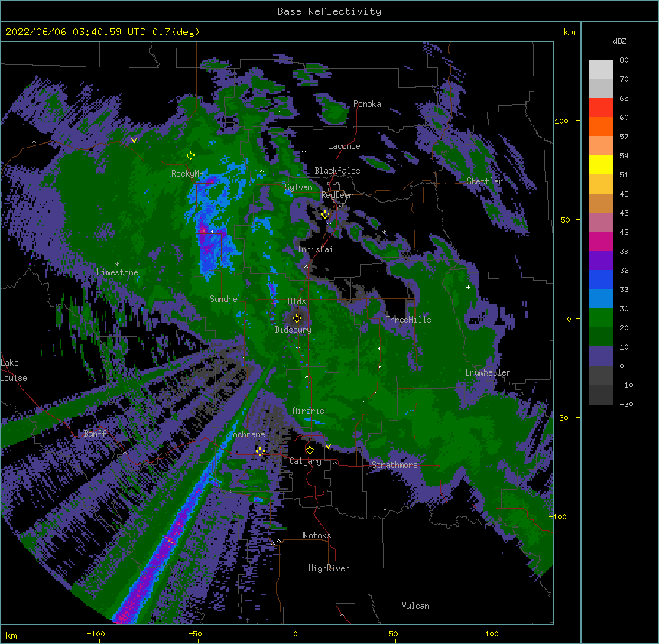Click the dark orange swatch below 60
This screenshot has height=644, width=659.
(x=601, y=127)
